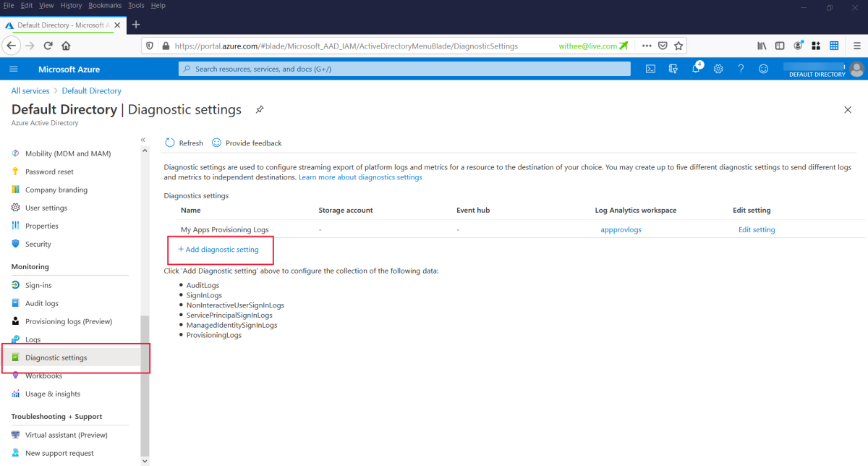
Task: Open Edit setting link for My Apps Provisioning Logs
Action: [757, 229]
